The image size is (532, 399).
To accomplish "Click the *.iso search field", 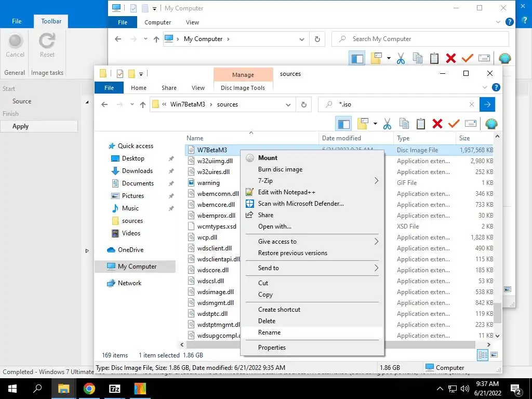I will (x=398, y=104).
